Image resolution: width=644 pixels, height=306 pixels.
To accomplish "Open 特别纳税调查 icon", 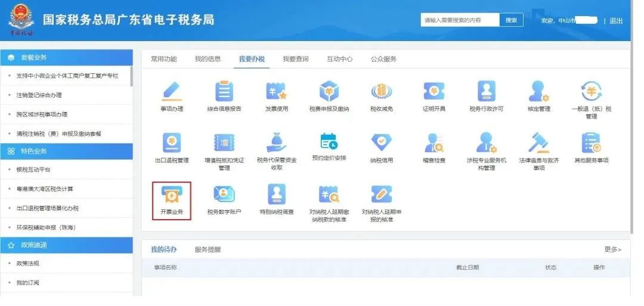I will coord(277,195).
